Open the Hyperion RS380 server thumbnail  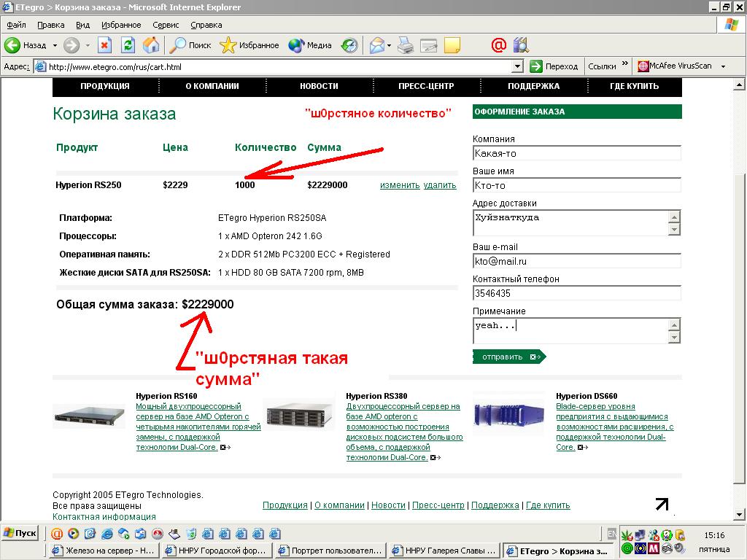[295, 417]
